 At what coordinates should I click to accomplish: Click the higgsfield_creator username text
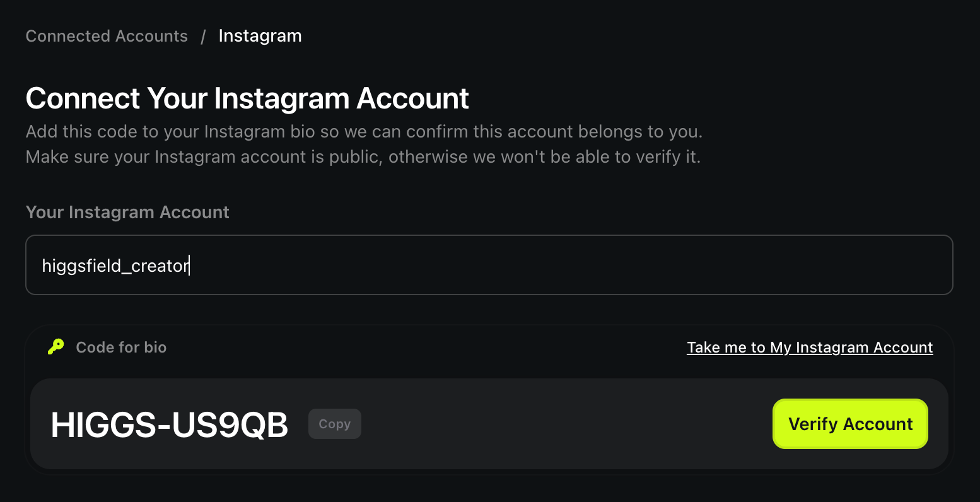[x=115, y=266]
